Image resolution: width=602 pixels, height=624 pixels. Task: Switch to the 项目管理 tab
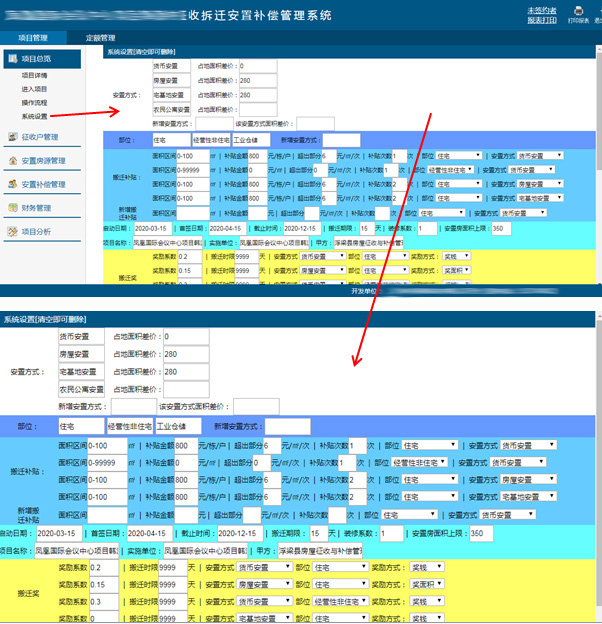tap(33, 38)
